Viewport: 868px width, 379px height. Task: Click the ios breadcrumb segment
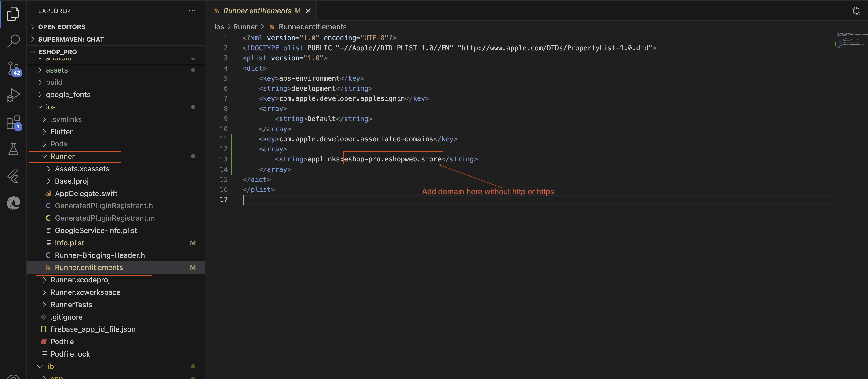[x=219, y=27]
